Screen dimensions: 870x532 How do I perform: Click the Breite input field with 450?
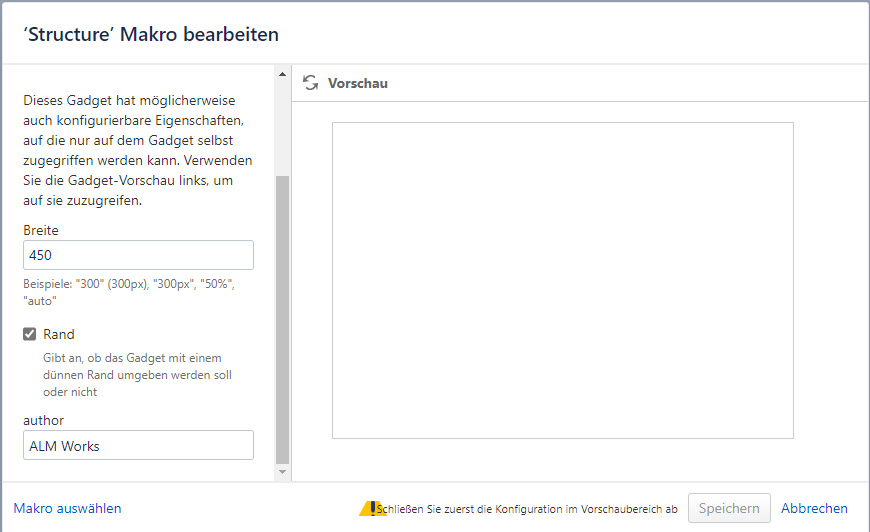tap(138, 255)
